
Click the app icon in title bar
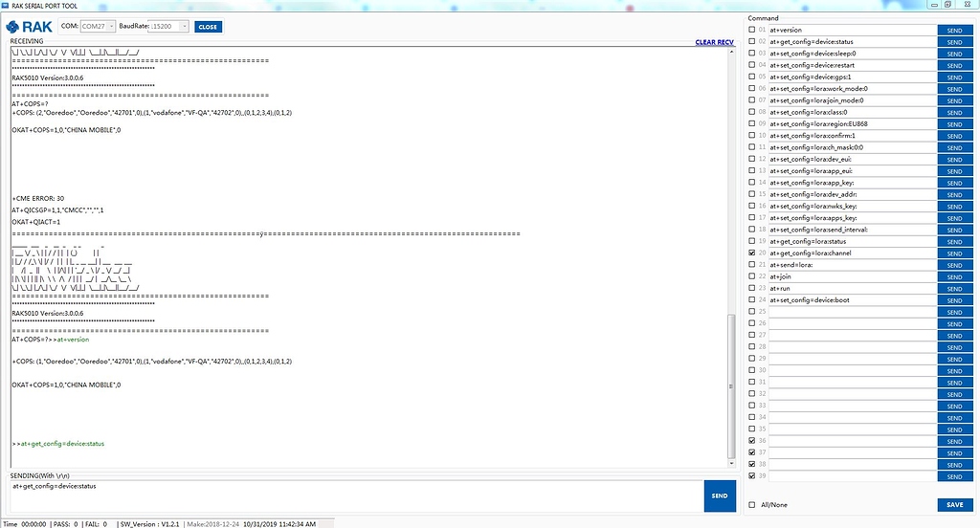(x=6, y=5)
